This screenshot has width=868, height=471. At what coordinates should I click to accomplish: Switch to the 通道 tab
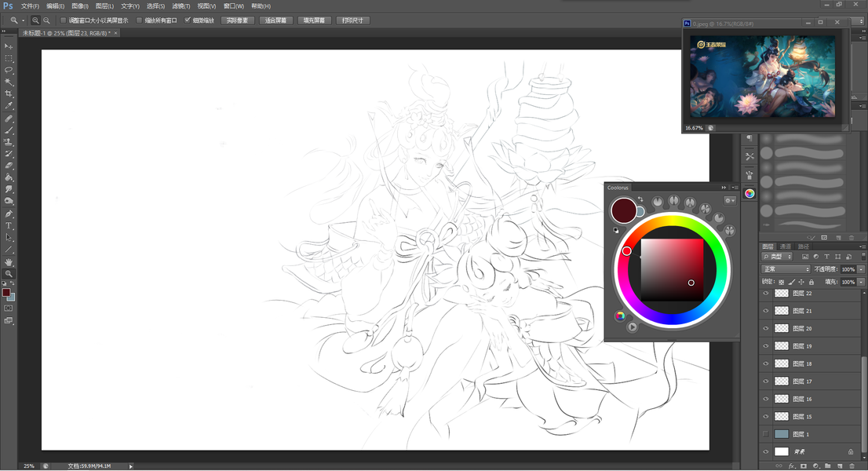(786, 246)
